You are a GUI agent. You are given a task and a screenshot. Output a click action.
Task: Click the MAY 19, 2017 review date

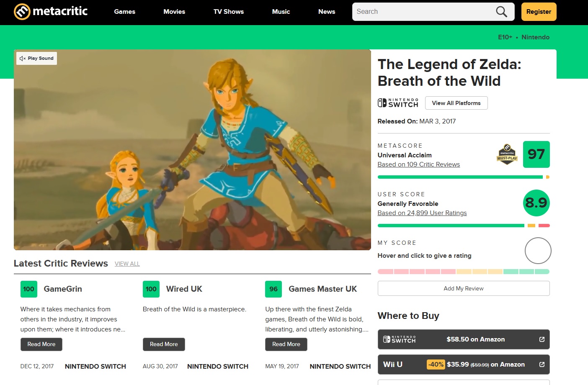point(282,366)
